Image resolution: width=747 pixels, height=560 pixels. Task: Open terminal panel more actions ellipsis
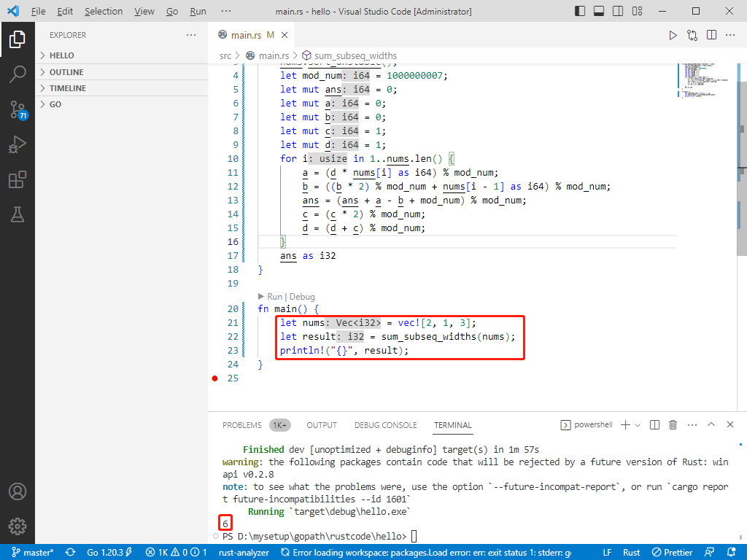(x=692, y=425)
